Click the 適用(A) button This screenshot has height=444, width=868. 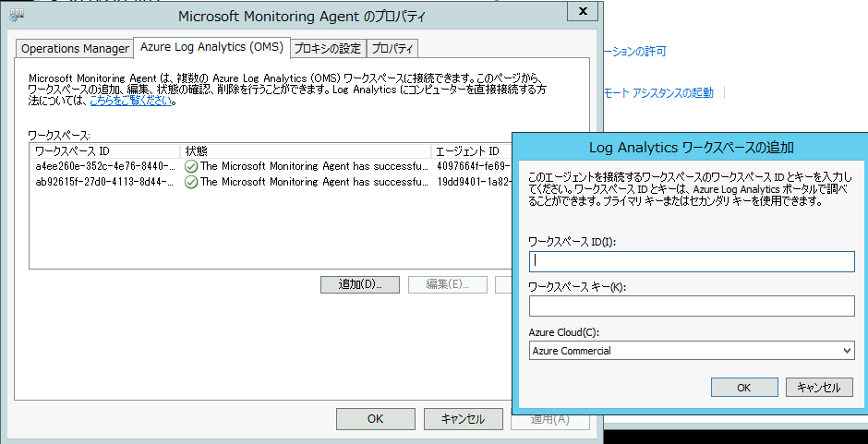(549, 420)
